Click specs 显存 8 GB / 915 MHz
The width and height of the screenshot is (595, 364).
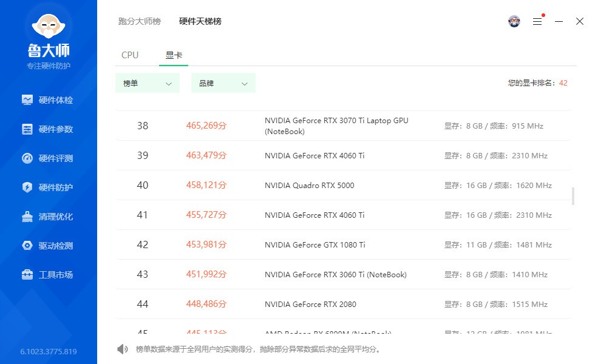494,126
